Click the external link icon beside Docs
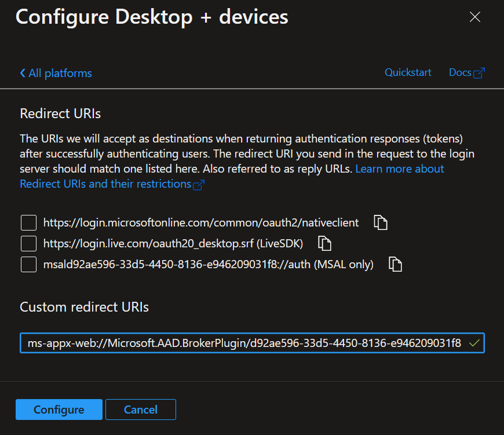Image resolution: width=504 pixels, height=435 pixels. click(x=479, y=73)
